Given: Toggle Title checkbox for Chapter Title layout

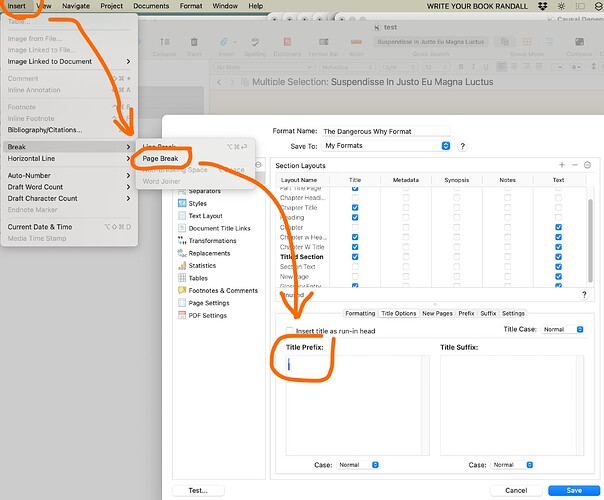Looking at the screenshot, I should pos(355,207).
